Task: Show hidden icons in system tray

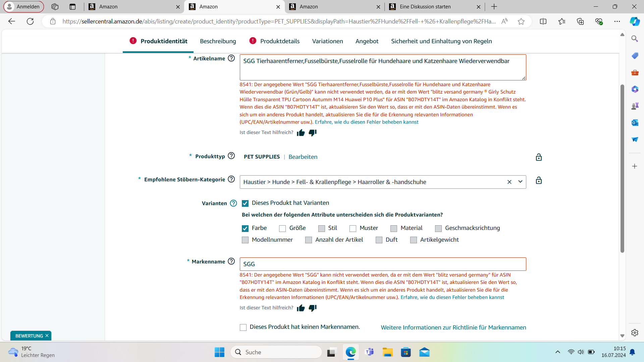Action: [558, 352]
